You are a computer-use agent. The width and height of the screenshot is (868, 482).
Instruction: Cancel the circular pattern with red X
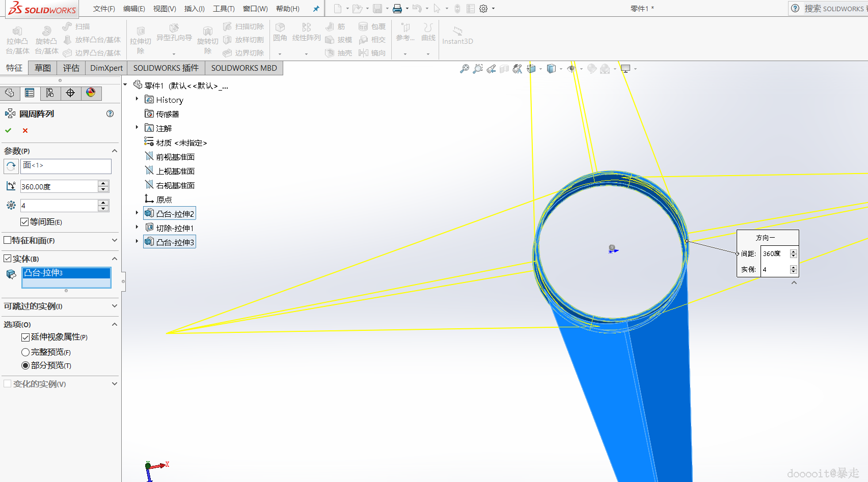coord(25,131)
